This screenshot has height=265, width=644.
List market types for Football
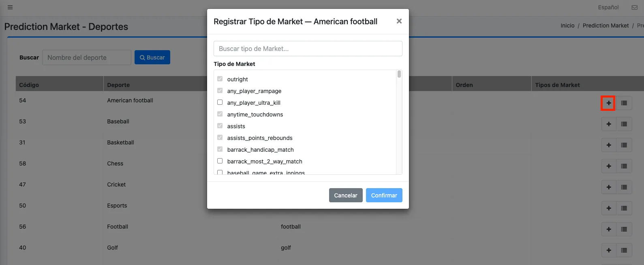click(x=624, y=229)
